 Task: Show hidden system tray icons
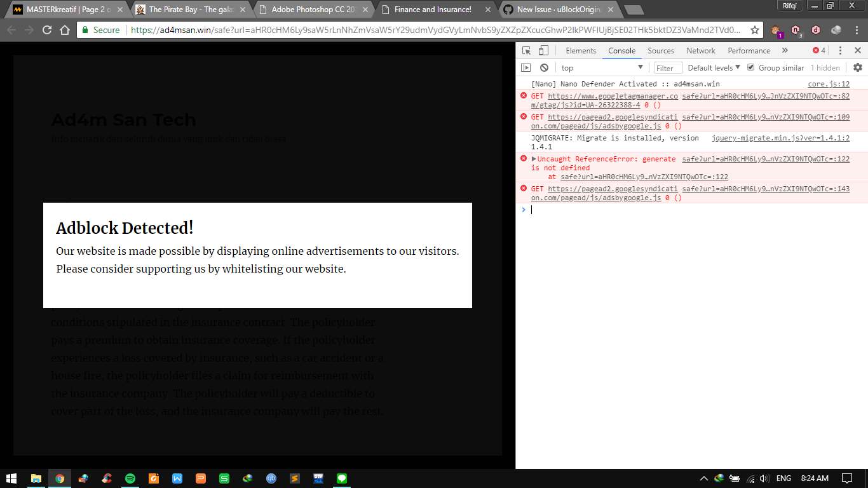[x=703, y=478]
